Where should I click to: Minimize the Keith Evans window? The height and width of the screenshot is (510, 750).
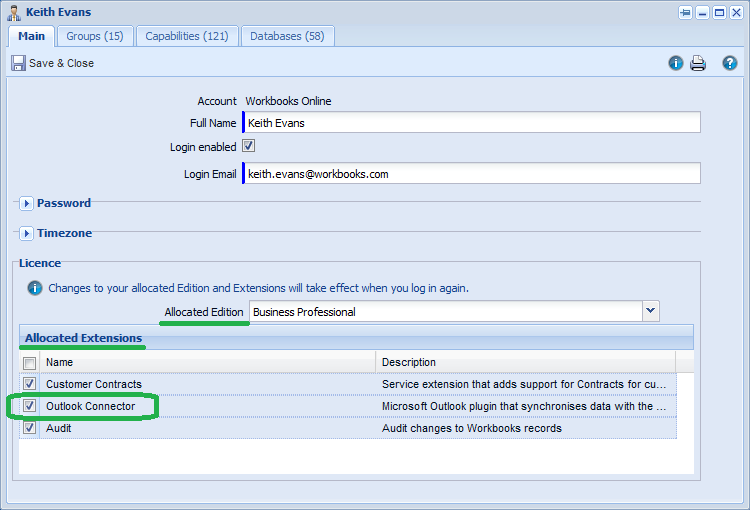pyautogui.click(x=702, y=12)
